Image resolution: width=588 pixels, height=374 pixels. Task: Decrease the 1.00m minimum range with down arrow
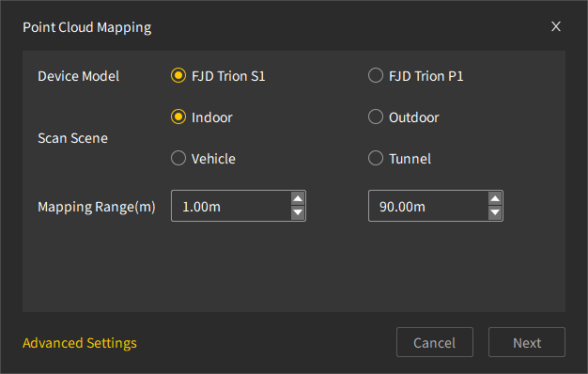click(x=298, y=212)
